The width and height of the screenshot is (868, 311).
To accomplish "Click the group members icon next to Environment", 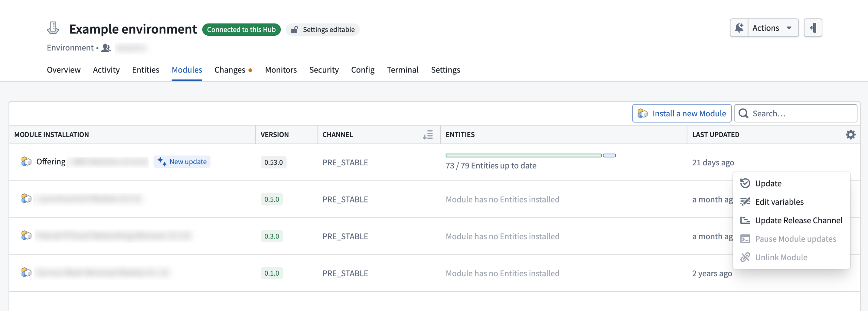I will (x=106, y=48).
